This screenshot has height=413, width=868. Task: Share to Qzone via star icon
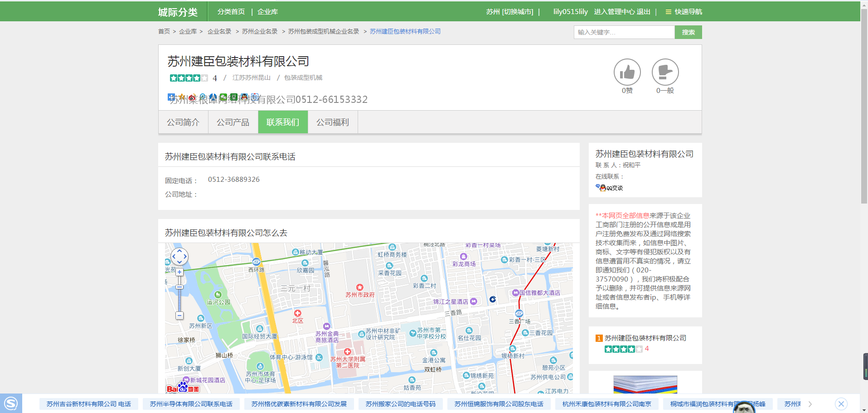(x=182, y=97)
